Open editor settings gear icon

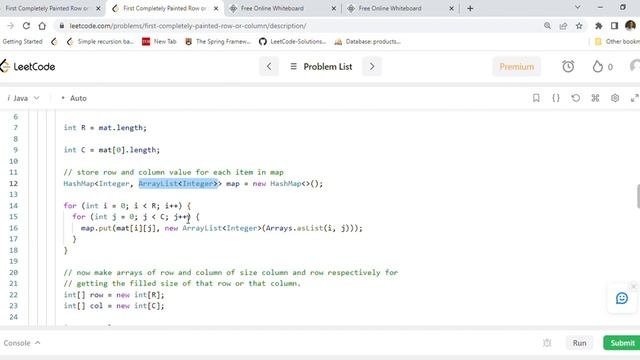point(615,98)
